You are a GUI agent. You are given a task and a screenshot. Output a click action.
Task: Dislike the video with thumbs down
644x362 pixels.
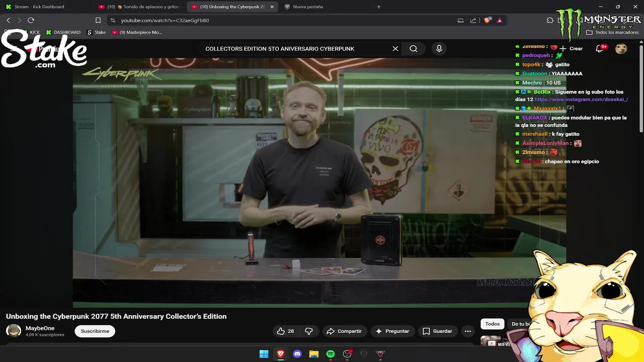(x=309, y=331)
